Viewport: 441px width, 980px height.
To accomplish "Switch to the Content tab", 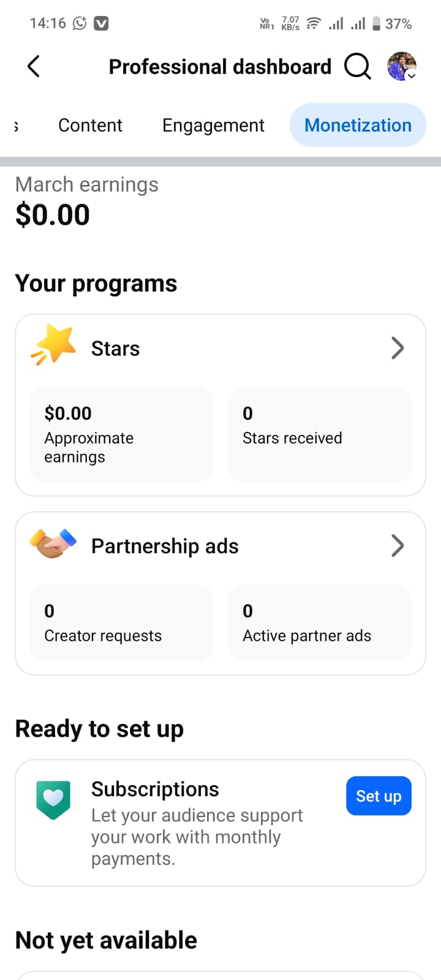I will click(90, 125).
